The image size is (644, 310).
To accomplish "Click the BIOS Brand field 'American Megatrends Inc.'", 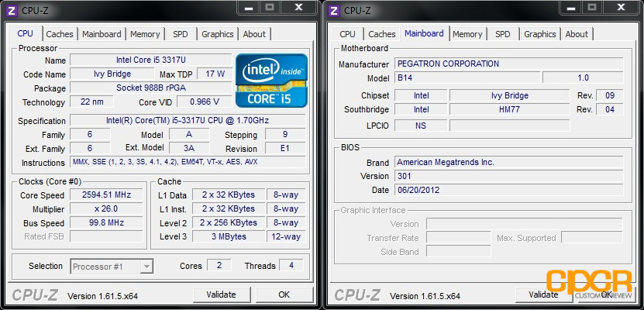I will 509,162.
